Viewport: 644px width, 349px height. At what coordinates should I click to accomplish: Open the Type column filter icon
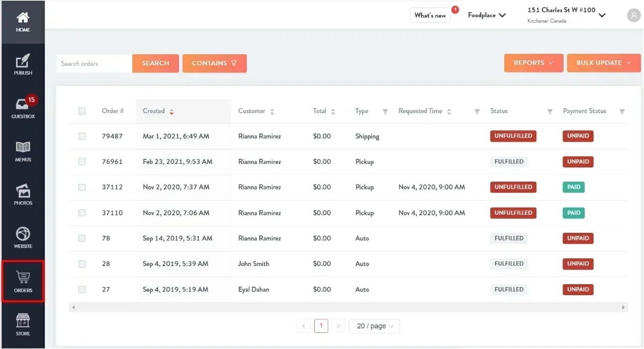click(x=385, y=112)
